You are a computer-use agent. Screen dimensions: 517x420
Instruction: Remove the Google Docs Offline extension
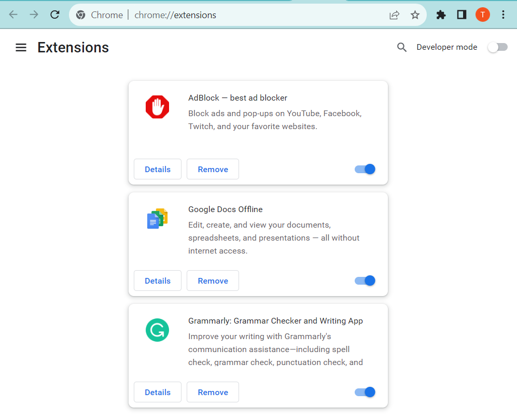(x=213, y=281)
